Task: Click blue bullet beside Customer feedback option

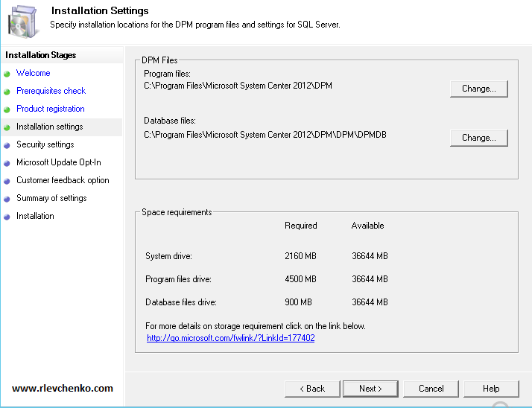Action: pyautogui.click(x=7, y=181)
